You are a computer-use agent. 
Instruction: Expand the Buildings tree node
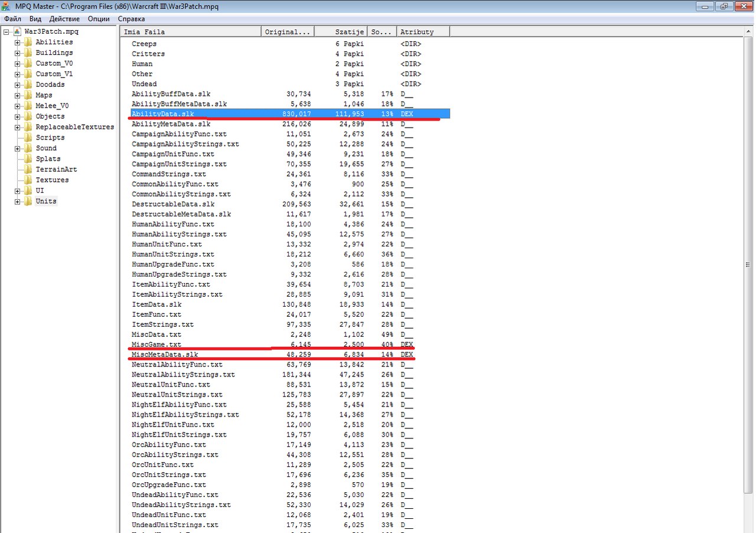point(18,53)
